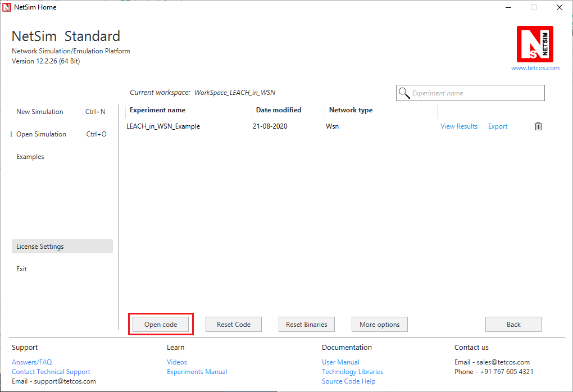Select the LEACH_in_WSN_Example experiment row
Image resolution: width=573 pixels, height=392 pixels.
334,126
